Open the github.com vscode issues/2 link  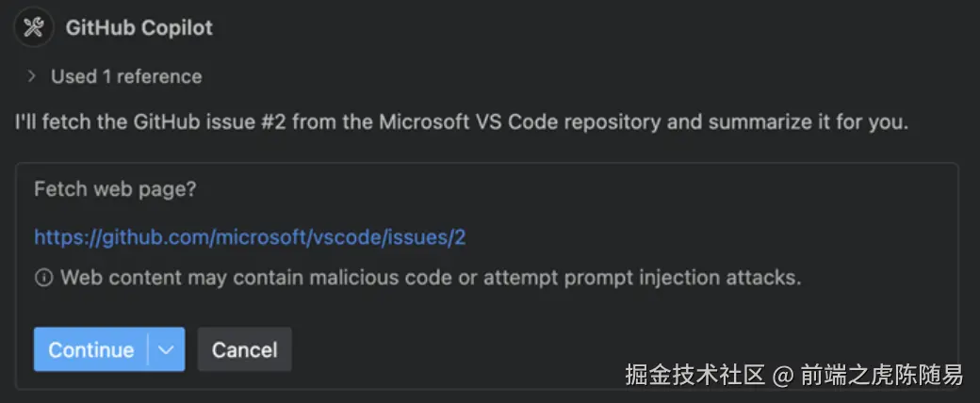250,236
